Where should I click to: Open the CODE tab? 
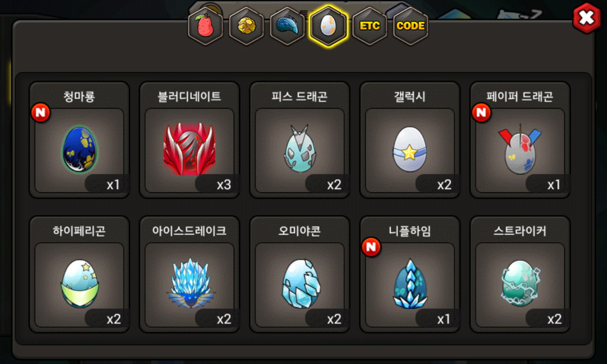[x=411, y=26]
